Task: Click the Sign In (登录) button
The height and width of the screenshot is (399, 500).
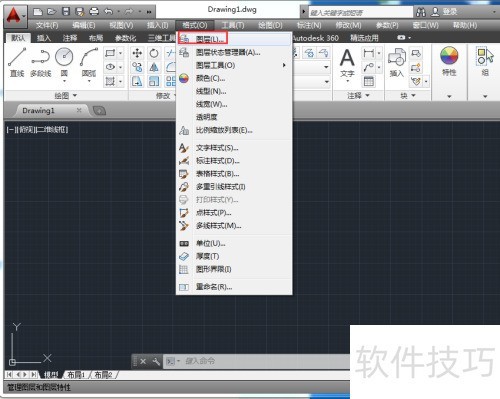Action: click(445, 12)
